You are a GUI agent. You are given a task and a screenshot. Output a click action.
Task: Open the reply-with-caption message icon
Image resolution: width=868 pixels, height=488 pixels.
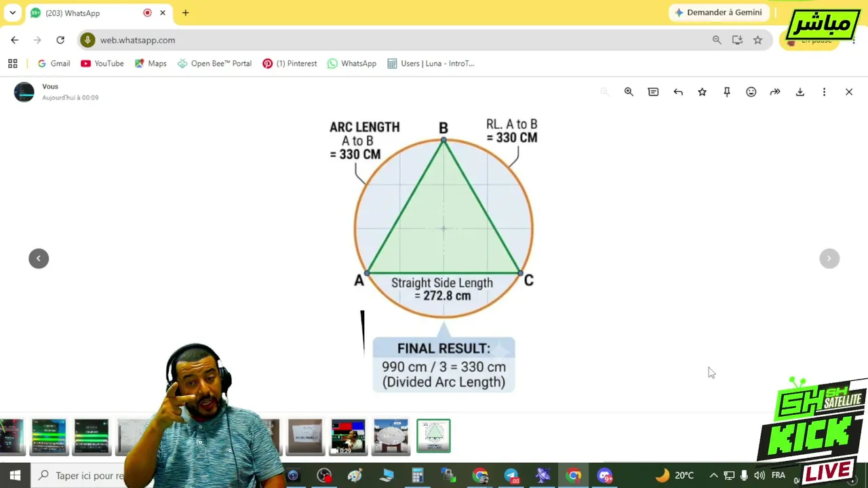pos(653,91)
